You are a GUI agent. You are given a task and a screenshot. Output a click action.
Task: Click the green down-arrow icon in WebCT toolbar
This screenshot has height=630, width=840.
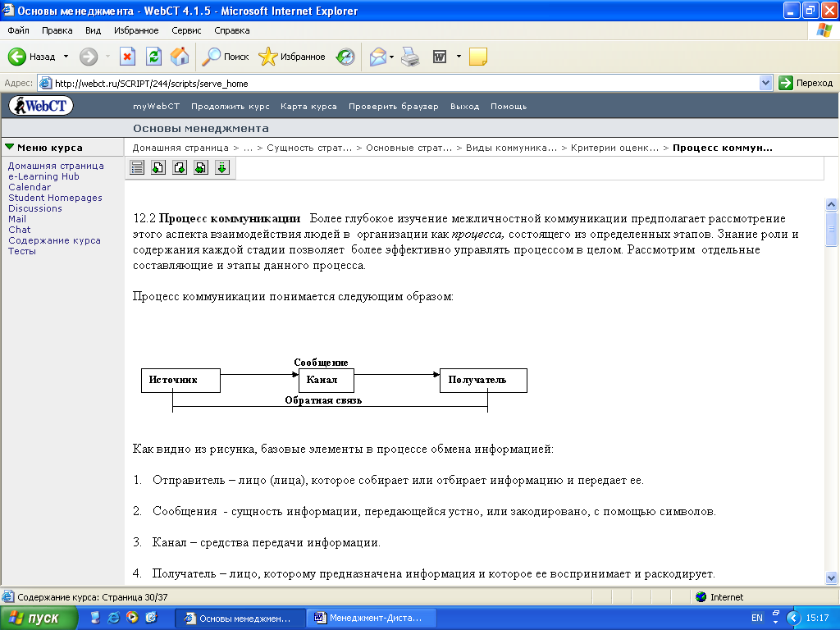tap(222, 167)
